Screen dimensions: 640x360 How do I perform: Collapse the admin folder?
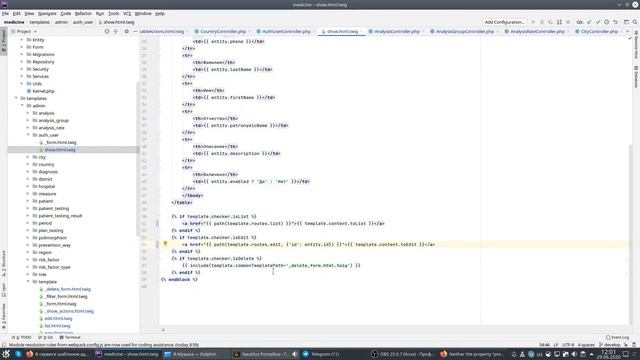(x=22, y=106)
